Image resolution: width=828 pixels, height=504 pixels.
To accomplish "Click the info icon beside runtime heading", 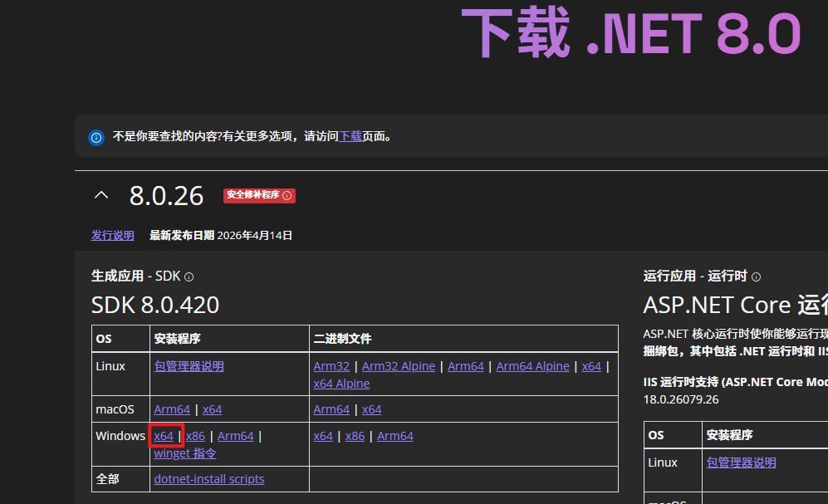I will point(757,276).
